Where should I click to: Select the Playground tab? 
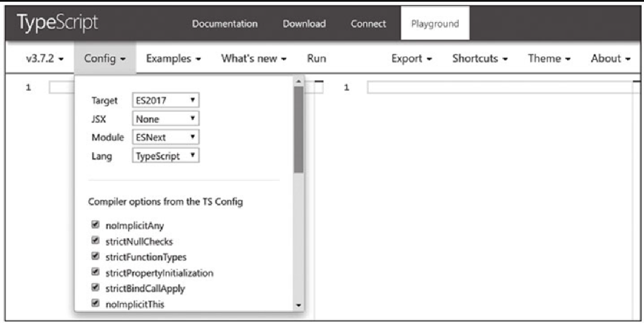point(435,24)
